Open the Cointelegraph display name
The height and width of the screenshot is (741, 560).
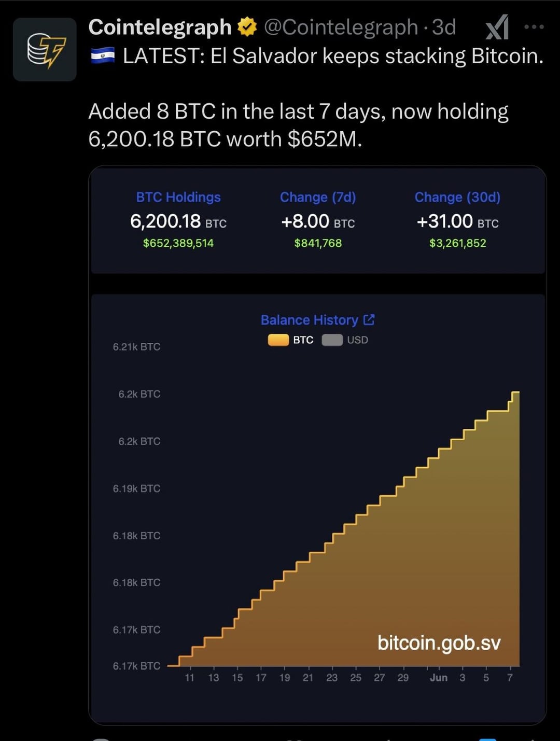[160, 27]
